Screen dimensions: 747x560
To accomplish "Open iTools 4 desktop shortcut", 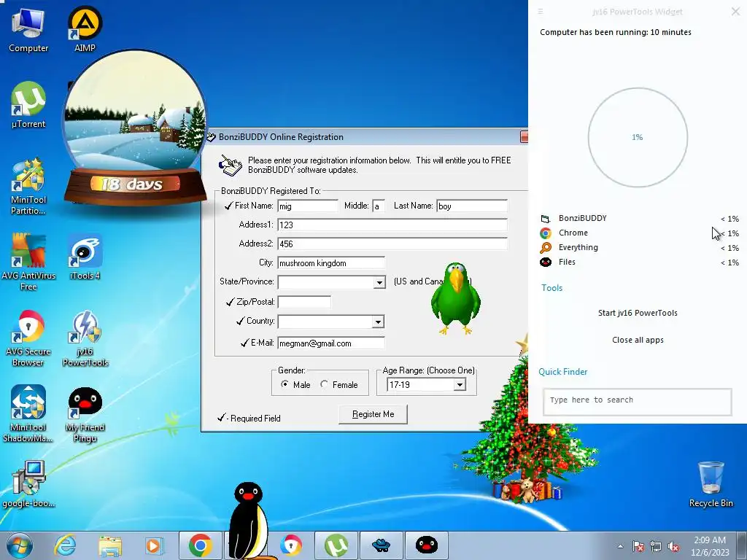I will pos(85,257).
